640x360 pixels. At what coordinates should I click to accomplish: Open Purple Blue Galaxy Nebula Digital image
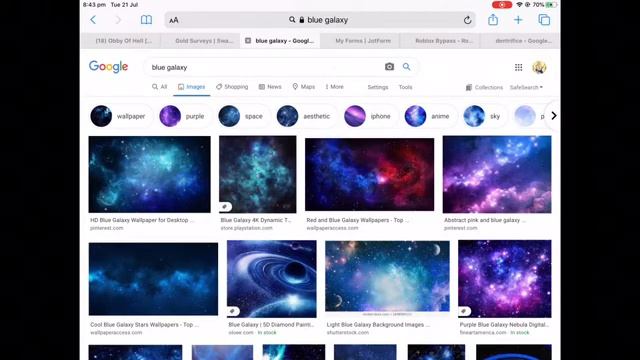(504, 279)
